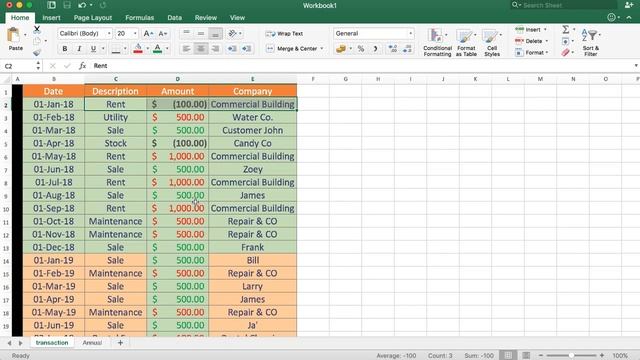
Task: Click the zoom slider in status bar
Action: (571, 356)
